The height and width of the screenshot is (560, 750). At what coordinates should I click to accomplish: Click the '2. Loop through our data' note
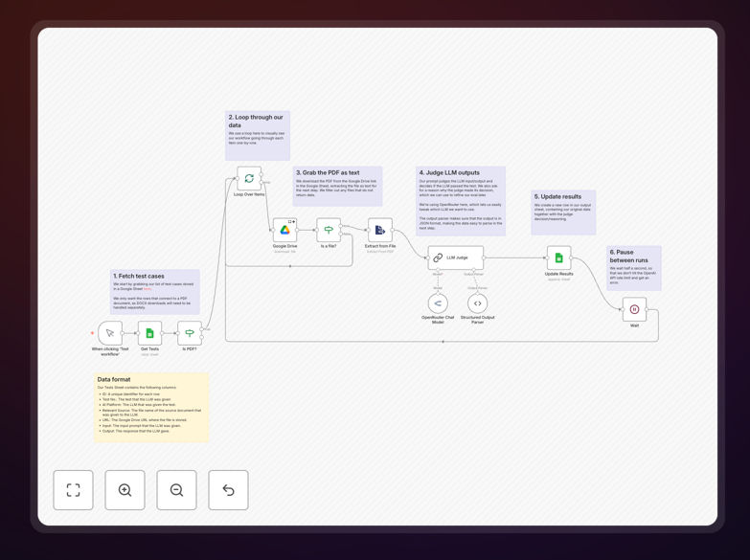[258, 135]
